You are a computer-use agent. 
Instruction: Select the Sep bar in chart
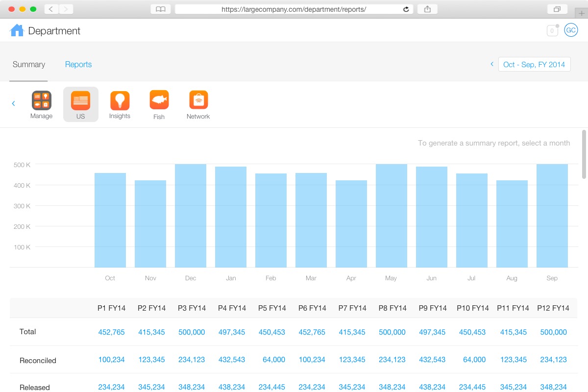click(x=552, y=216)
